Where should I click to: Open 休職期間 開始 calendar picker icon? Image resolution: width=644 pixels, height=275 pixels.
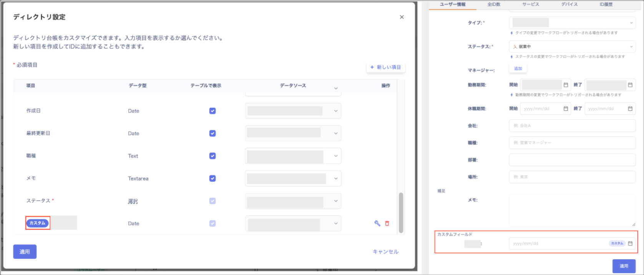(566, 109)
